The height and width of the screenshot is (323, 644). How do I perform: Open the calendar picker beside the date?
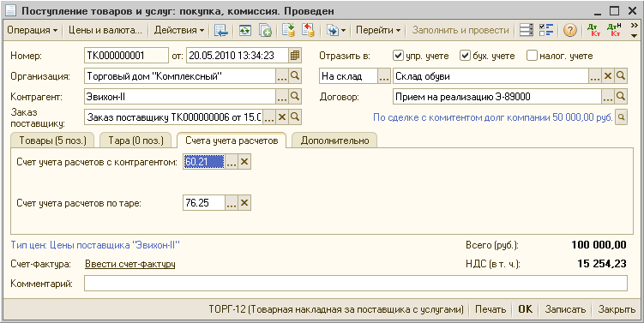pyautogui.click(x=295, y=56)
